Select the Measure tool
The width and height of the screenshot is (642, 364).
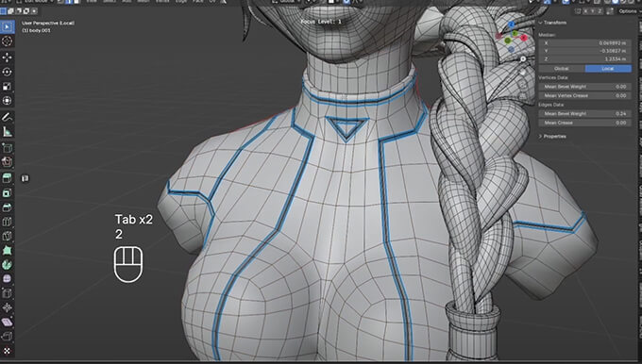[x=7, y=132]
